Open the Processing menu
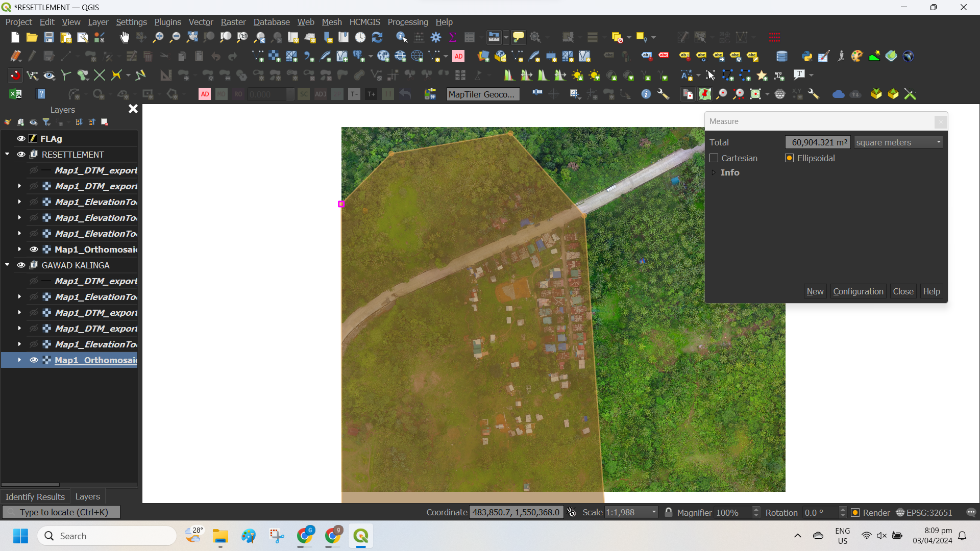Viewport: 980px width, 551px height. tap(407, 22)
